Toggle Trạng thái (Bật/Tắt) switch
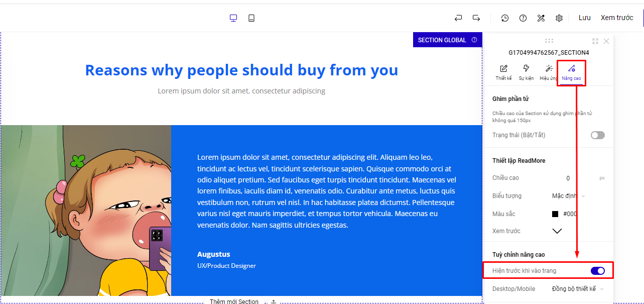Viewport: 644px width, 304px height. [597, 135]
